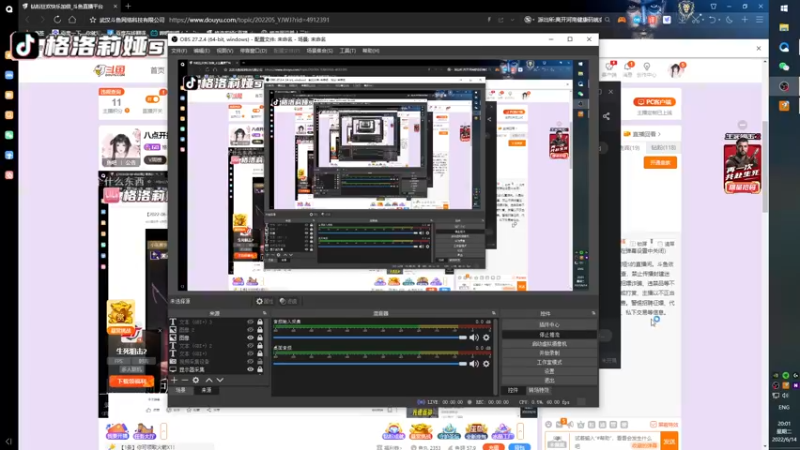Viewport: 800px width, 450px height.
Task: Open settings gear of first mixer channel
Action: pos(486,337)
